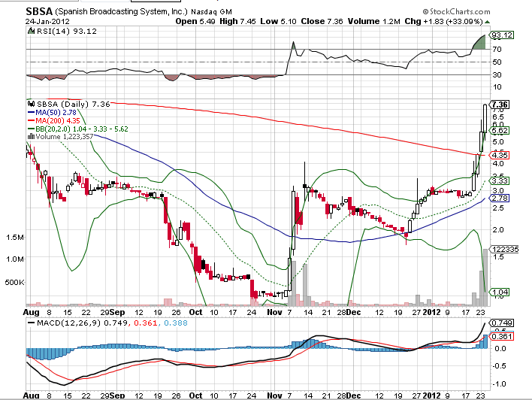Image resolution: width=532 pixels, height=400 pixels.
Task: Click the 1.0M label on volume scale
Action: tap(15, 259)
